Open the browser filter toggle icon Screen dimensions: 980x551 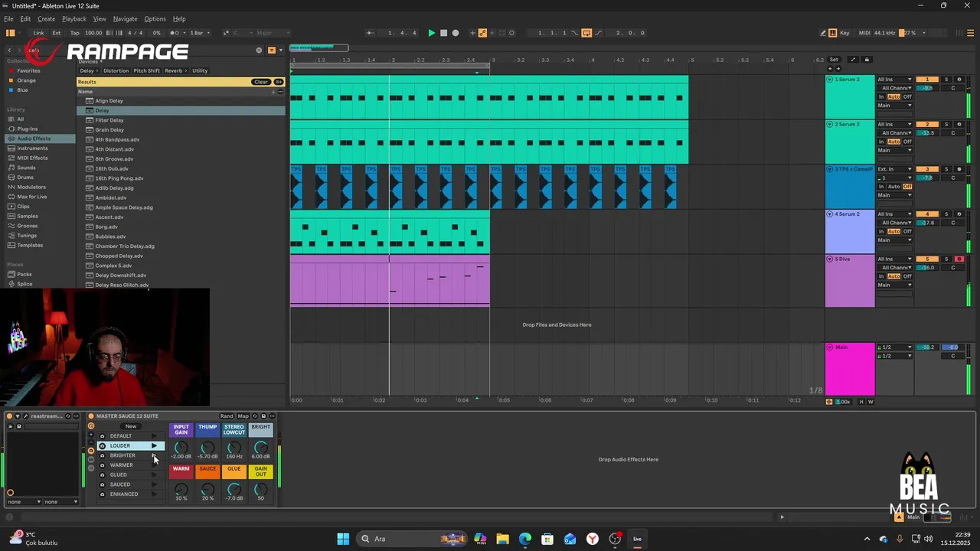click(271, 50)
